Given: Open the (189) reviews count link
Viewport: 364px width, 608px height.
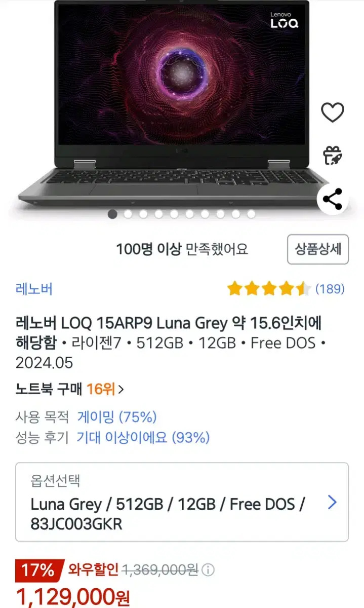Looking at the screenshot, I should 330,289.
